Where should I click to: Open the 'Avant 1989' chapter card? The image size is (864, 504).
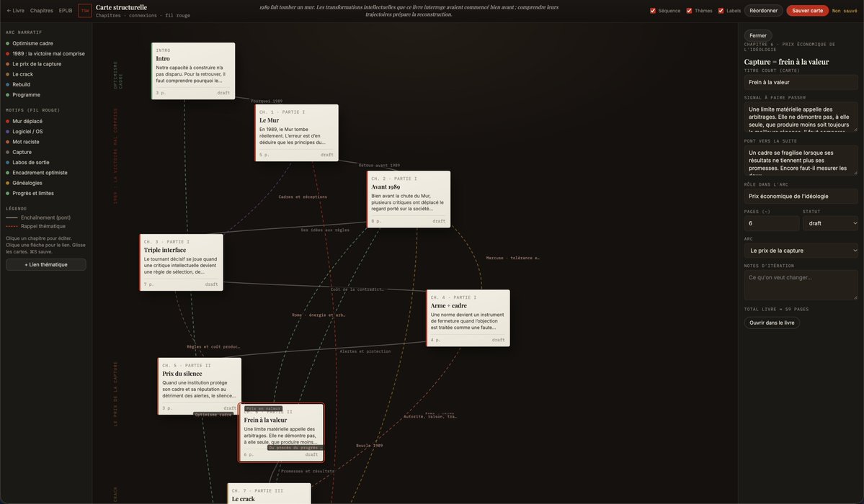(409, 199)
